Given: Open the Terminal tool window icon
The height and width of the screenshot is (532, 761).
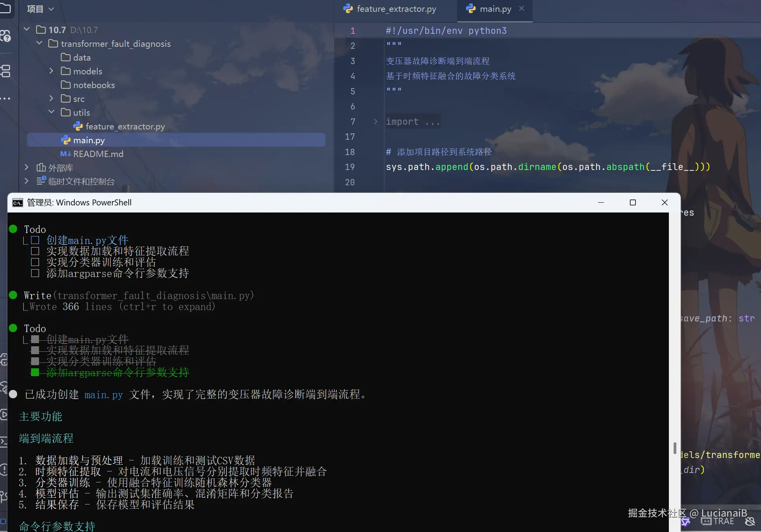Looking at the screenshot, I should click(3, 441).
